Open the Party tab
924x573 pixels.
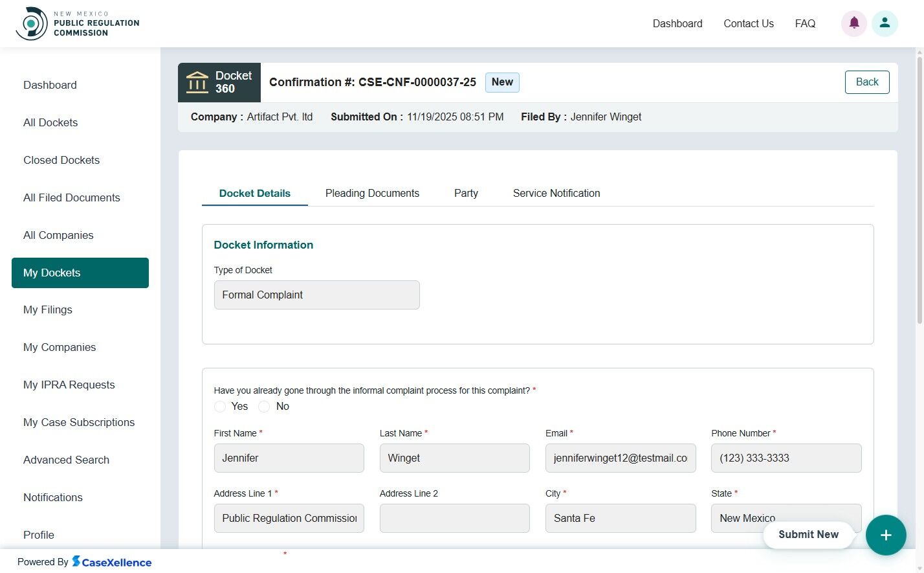[x=466, y=193]
